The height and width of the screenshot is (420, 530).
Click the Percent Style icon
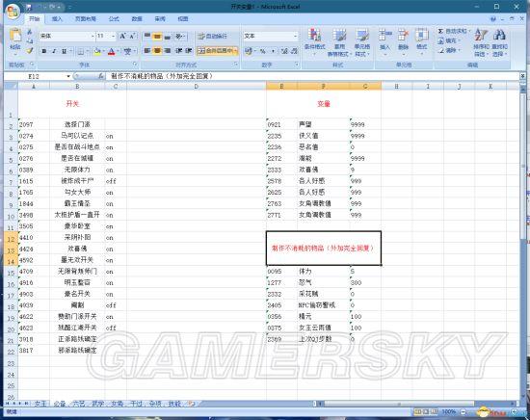click(x=263, y=51)
